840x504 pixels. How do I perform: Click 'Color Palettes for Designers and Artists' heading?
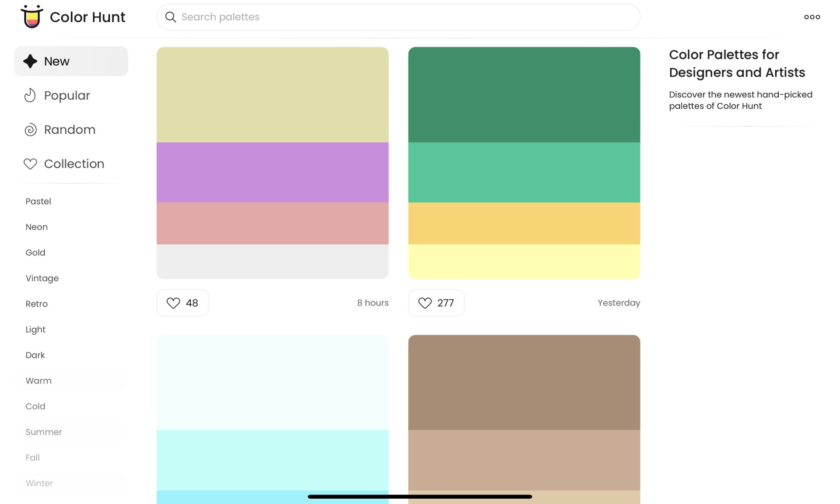(x=737, y=63)
